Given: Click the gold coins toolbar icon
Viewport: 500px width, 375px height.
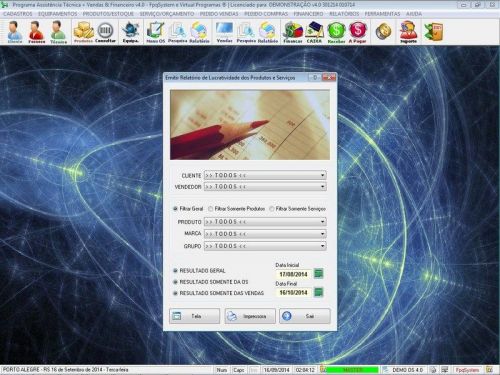Looking at the screenshot, I should (383, 31).
